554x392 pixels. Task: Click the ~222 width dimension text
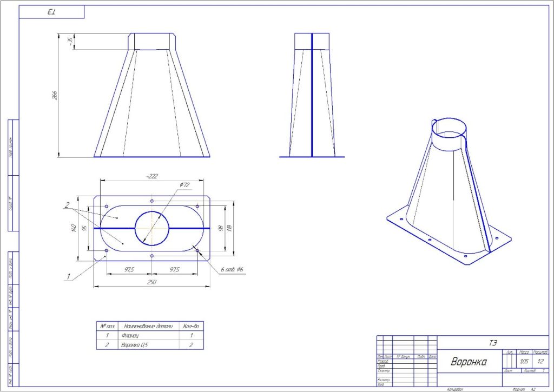(151, 177)
